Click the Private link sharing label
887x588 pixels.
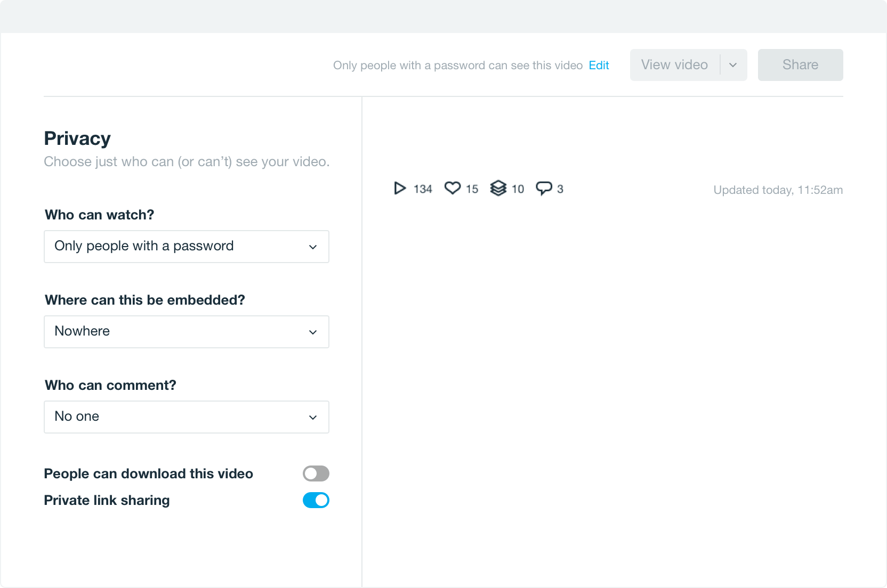click(107, 501)
